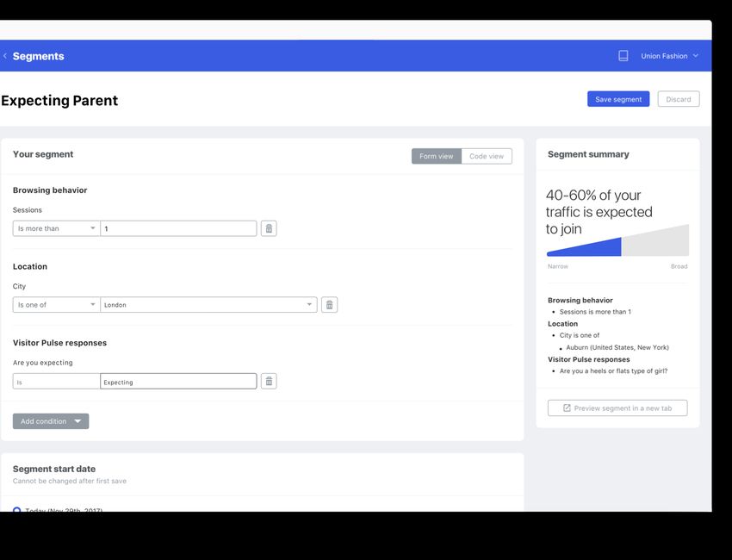Click the Save segment button
The width and height of the screenshot is (732, 560).
618,99
